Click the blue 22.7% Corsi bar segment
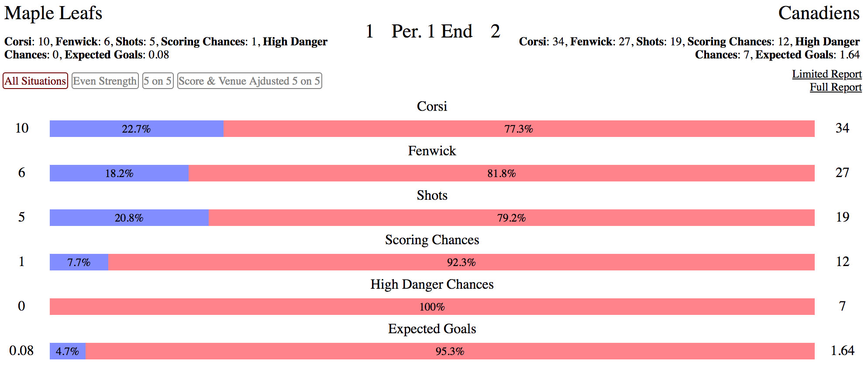 pos(136,129)
